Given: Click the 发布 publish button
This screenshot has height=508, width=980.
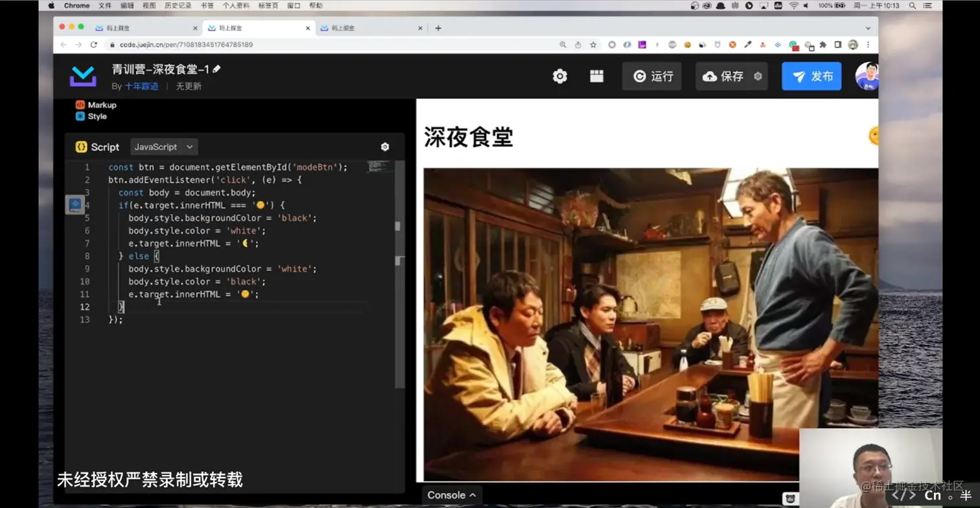Looking at the screenshot, I should click(811, 76).
